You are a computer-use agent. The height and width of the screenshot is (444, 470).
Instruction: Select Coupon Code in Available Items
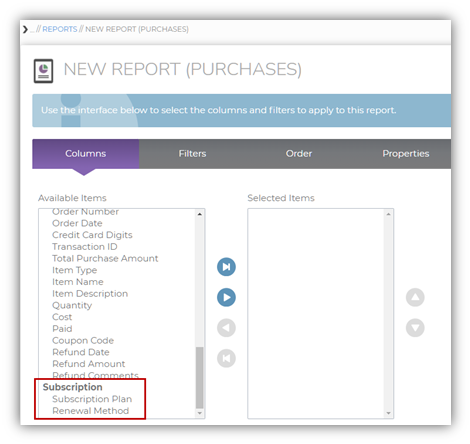(83, 340)
